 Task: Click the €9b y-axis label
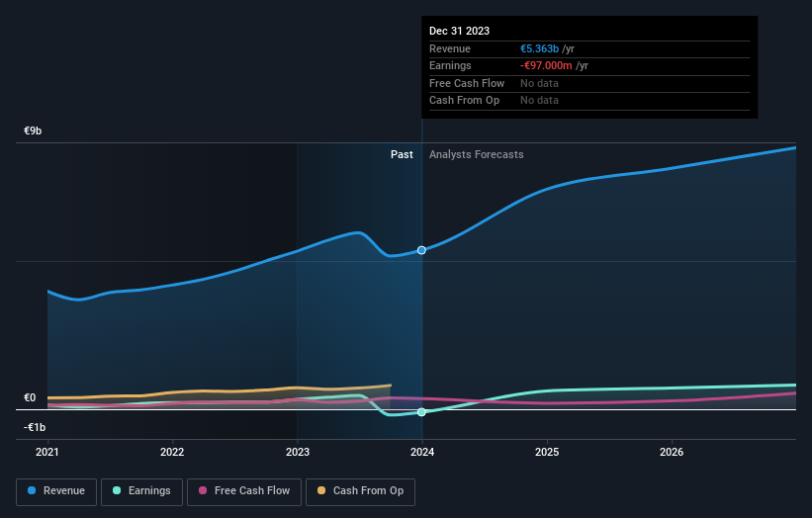coord(33,130)
